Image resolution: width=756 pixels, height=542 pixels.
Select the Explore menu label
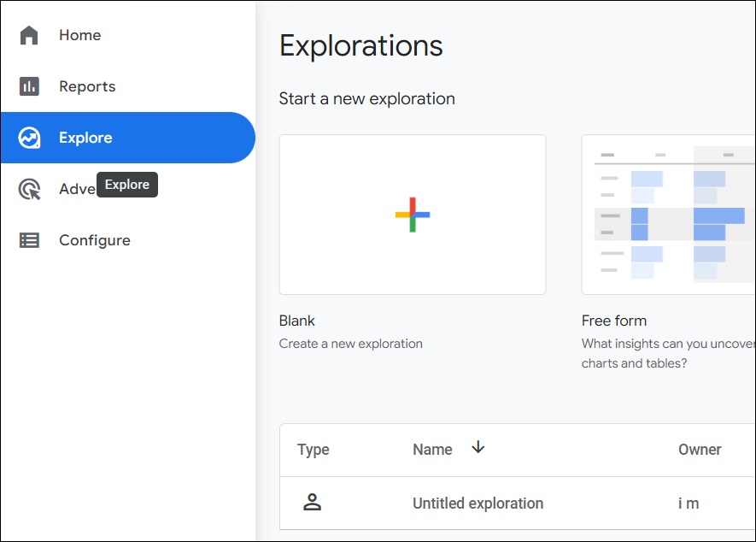[x=85, y=138]
